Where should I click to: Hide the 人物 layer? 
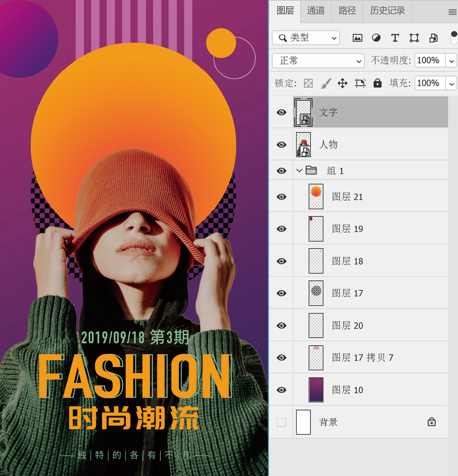coord(281,144)
